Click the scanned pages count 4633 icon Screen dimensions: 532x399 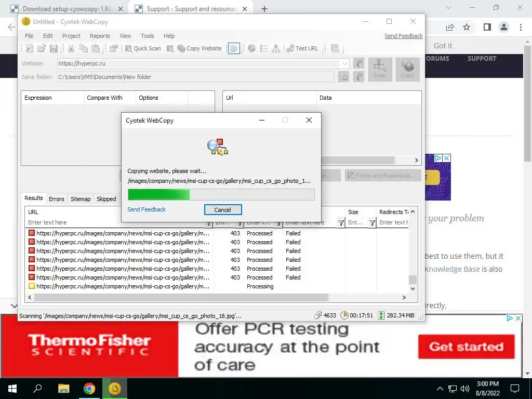(318, 315)
